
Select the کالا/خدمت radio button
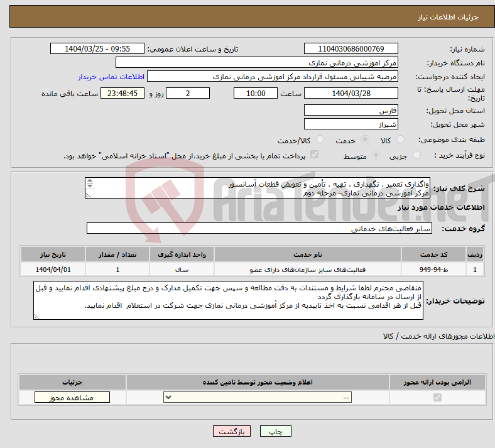pos(320,139)
